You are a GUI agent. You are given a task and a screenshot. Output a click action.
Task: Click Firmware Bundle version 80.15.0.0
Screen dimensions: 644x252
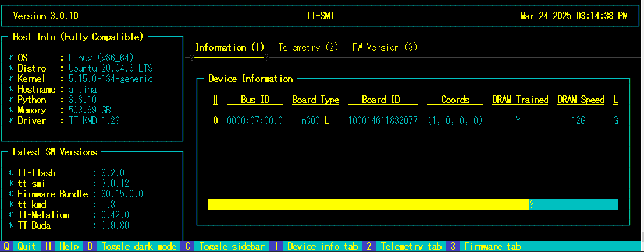point(122,194)
